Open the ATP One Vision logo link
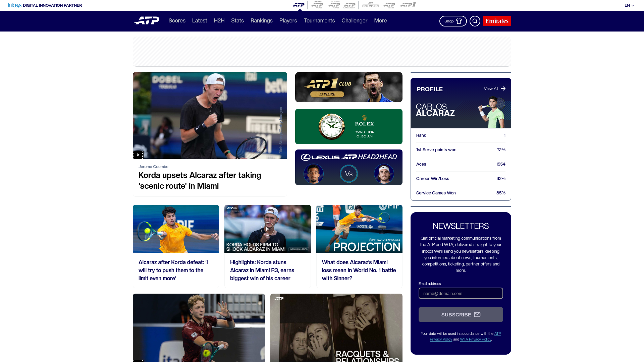644x362 pixels. point(370,5)
